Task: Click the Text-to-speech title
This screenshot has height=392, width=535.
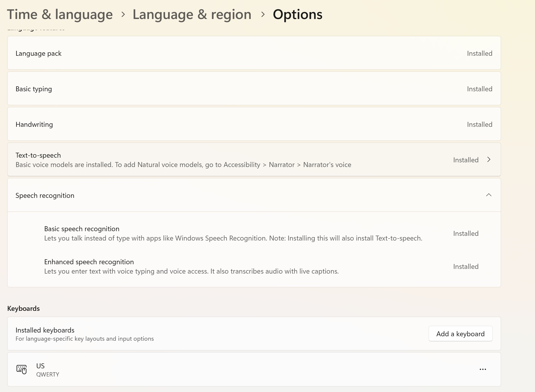Action: 38,155
